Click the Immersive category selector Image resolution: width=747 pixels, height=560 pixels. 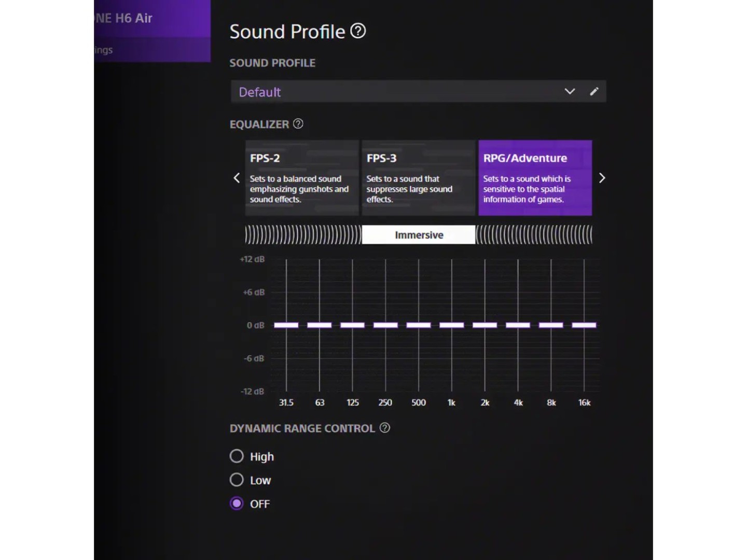419,235
